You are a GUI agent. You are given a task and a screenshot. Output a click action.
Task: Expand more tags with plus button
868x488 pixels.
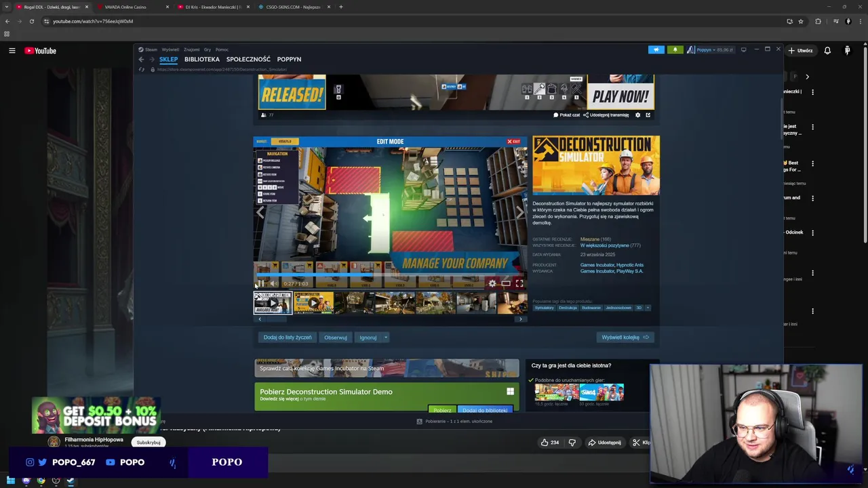click(x=648, y=308)
